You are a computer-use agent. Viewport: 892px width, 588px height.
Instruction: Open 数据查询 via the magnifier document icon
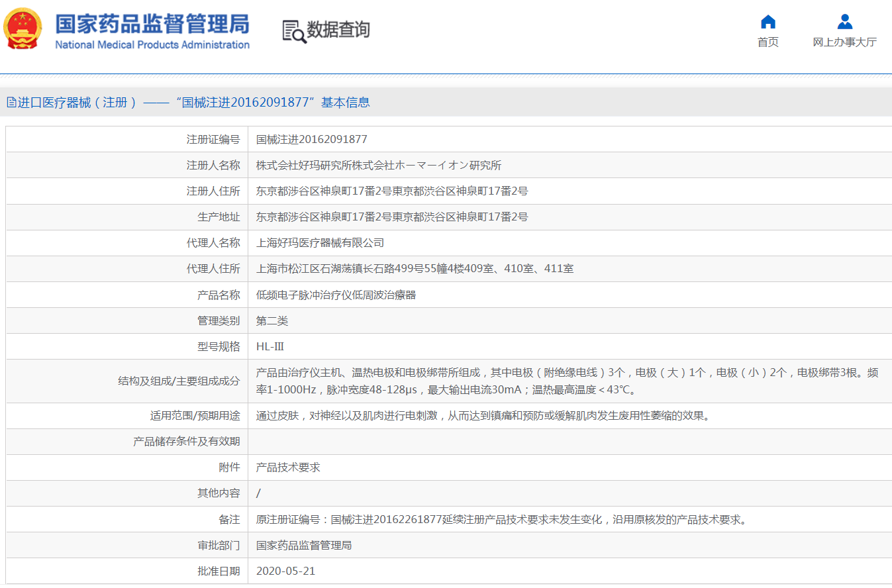[291, 30]
